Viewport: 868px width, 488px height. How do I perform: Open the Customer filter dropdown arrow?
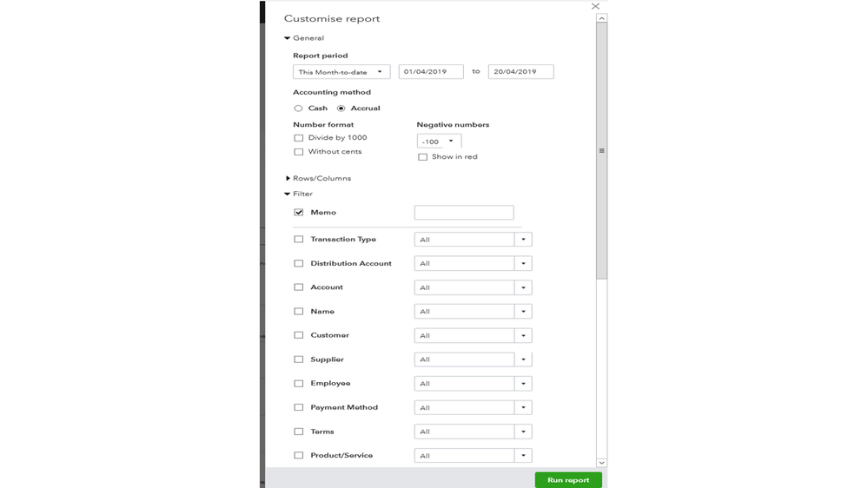click(x=523, y=335)
